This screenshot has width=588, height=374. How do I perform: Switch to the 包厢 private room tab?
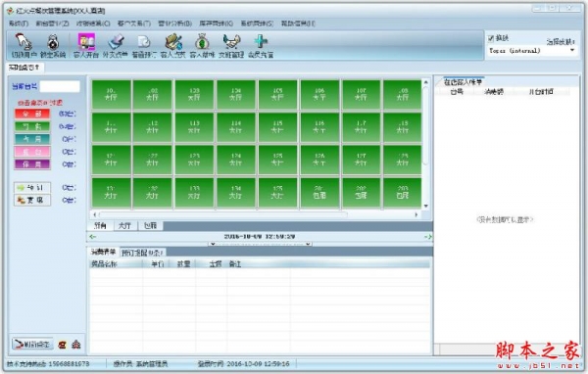tap(150, 225)
